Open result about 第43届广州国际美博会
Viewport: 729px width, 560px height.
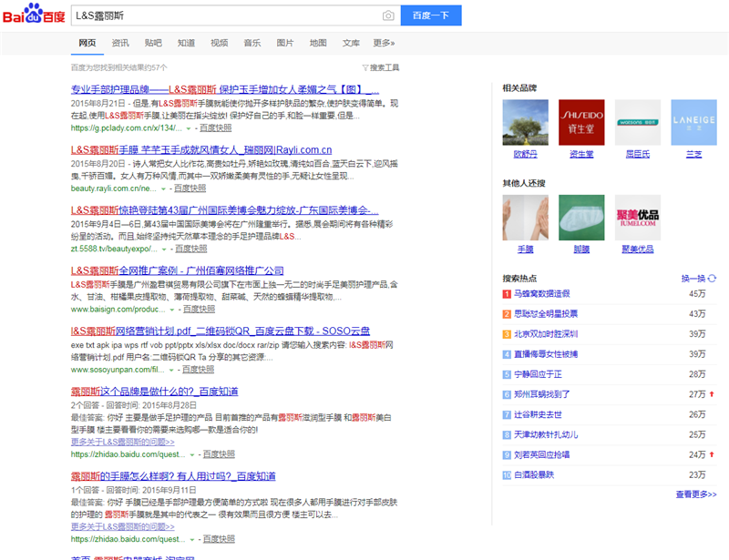[224, 210]
